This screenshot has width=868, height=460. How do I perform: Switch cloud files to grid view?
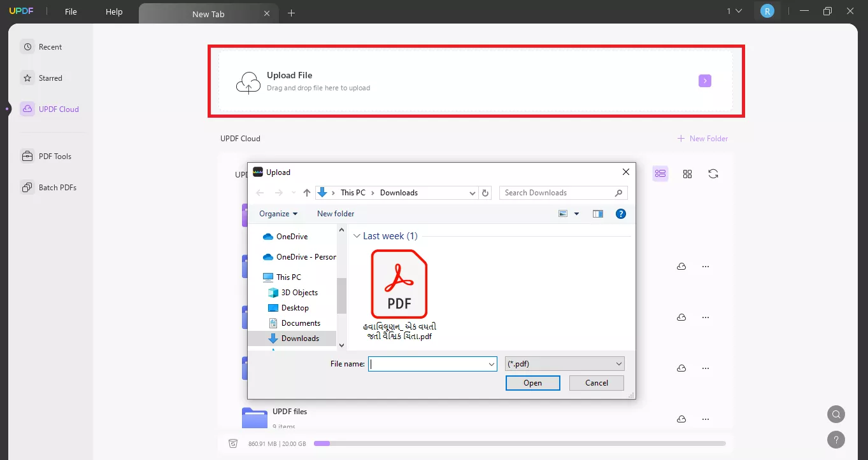(687, 173)
